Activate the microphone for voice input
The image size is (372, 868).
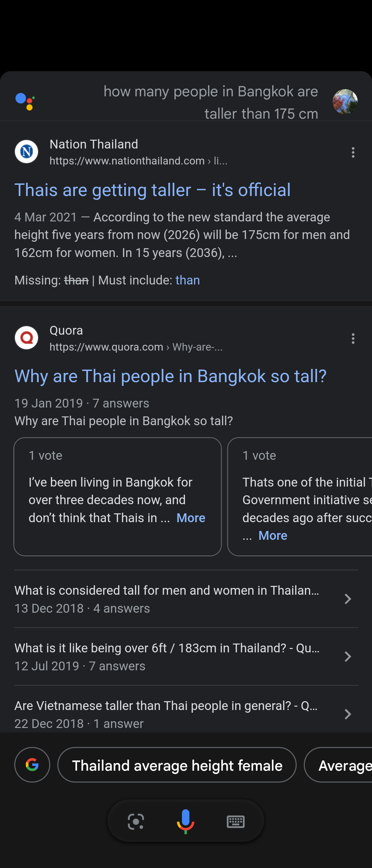[x=186, y=821]
